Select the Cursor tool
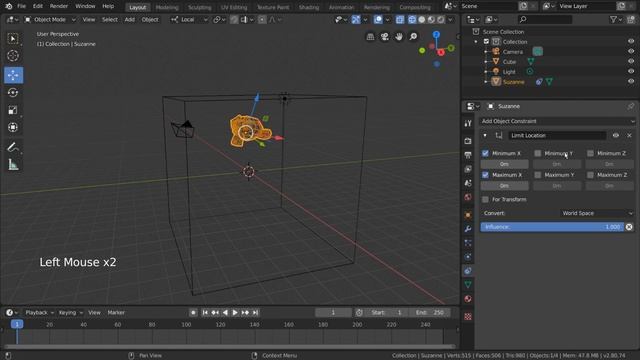 [x=13, y=56]
